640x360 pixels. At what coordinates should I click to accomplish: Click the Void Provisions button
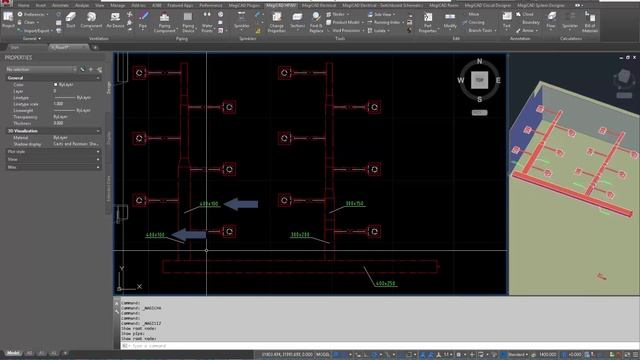coord(345,31)
